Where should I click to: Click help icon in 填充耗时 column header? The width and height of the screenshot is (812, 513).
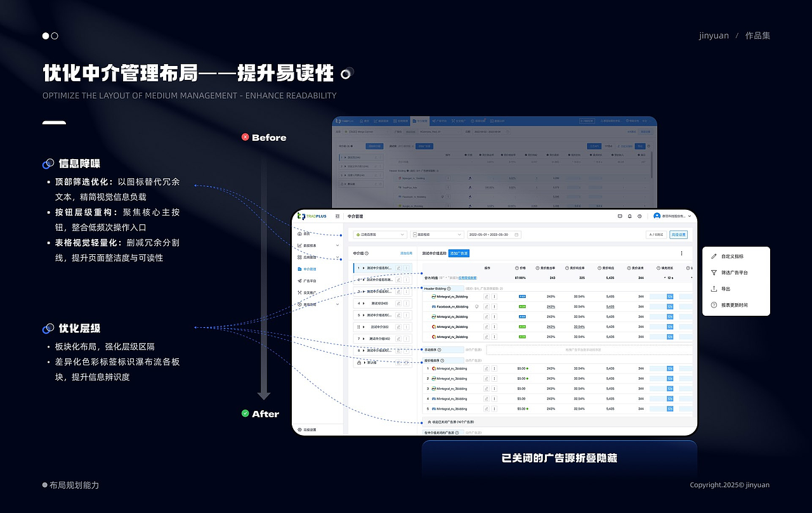coord(658,268)
